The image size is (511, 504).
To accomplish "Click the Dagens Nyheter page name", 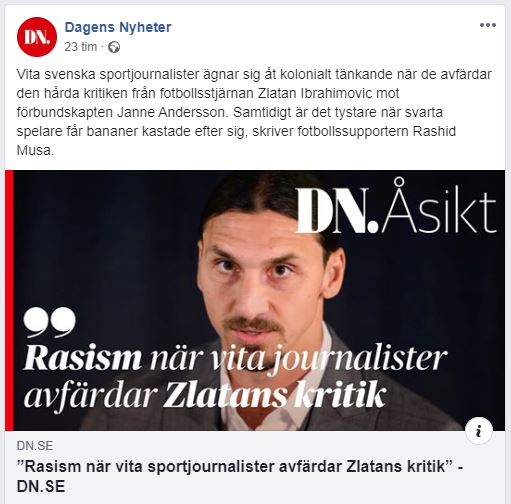I will (118, 27).
